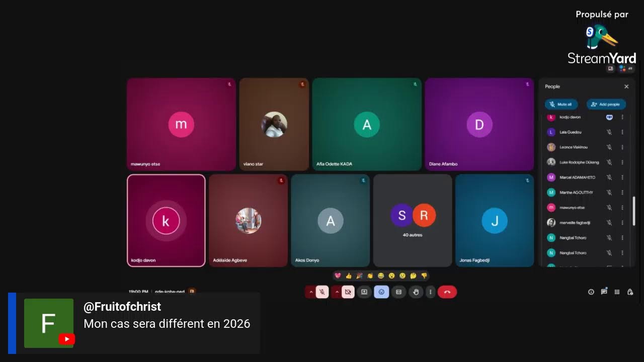
Task: Open more actions for Luke Rodolphe Dükeng
Action: (622, 162)
